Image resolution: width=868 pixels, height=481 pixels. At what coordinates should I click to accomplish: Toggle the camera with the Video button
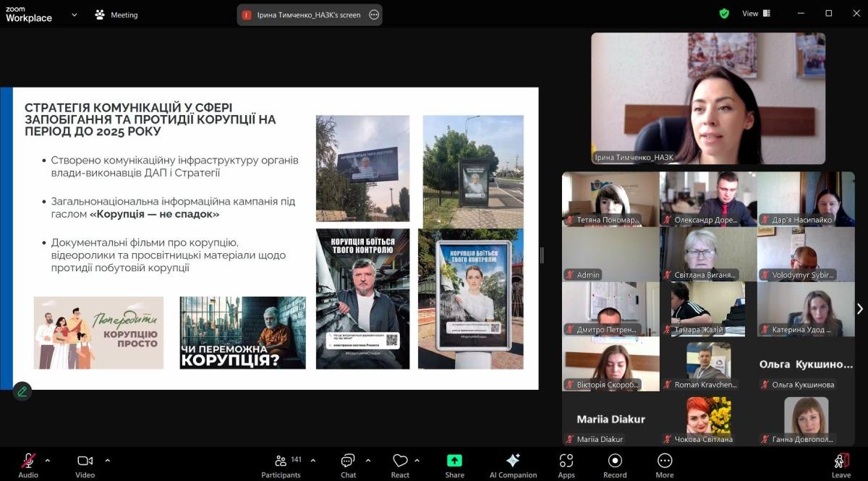[85, 466]
